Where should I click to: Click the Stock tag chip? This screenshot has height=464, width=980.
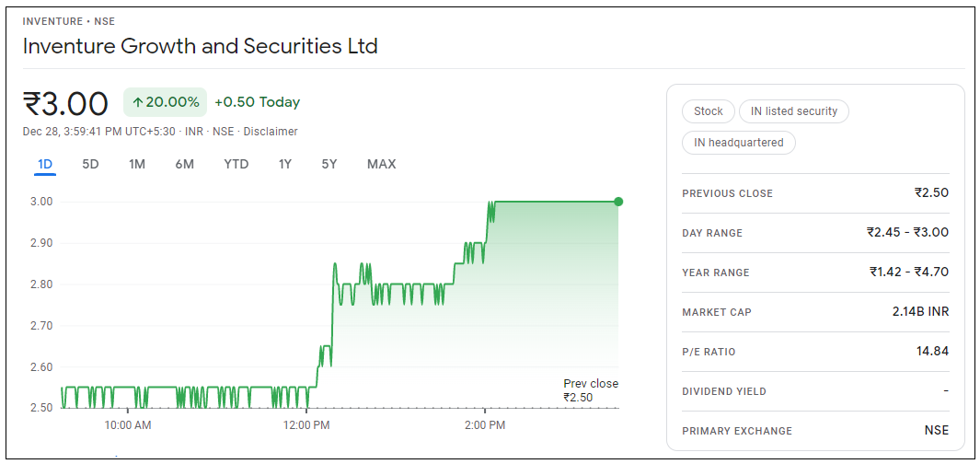(709, 111)
